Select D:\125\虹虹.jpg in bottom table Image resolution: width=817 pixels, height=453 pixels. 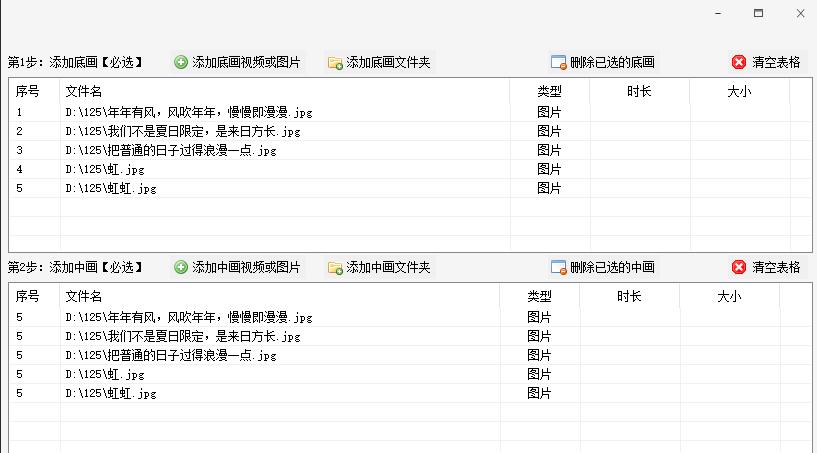[111, 393]
